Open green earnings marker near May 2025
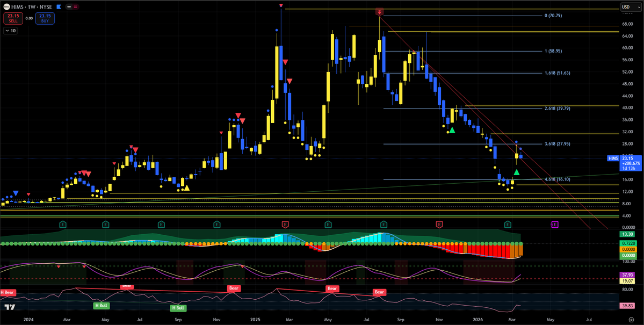The height and width of the screenshot is (325, 644). (328, 225)
